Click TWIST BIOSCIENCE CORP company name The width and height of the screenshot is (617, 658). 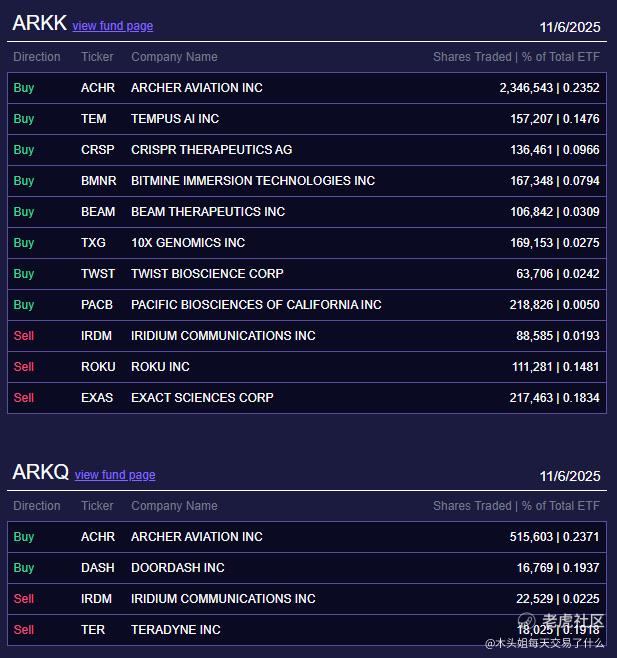point(207,274)
